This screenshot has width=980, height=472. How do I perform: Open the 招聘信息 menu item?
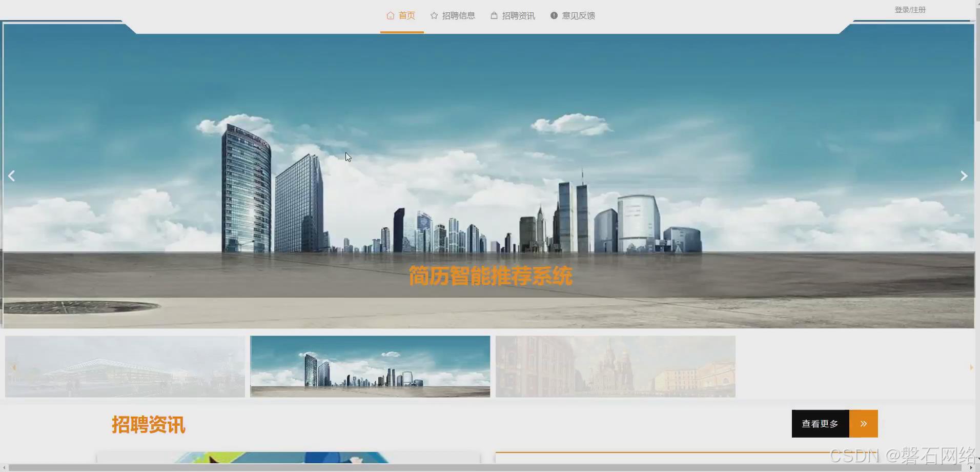[459, 15]
